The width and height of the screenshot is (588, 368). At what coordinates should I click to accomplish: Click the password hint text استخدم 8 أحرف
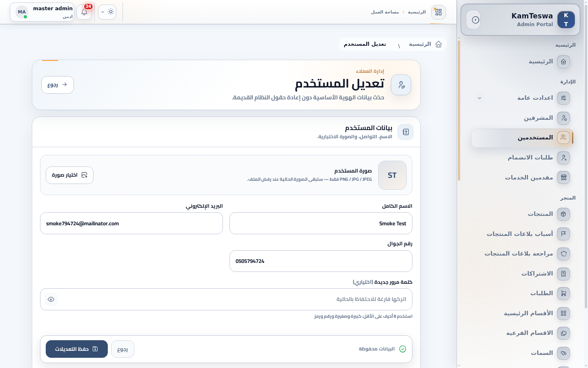pyautogui.click(x=363, y=316)
